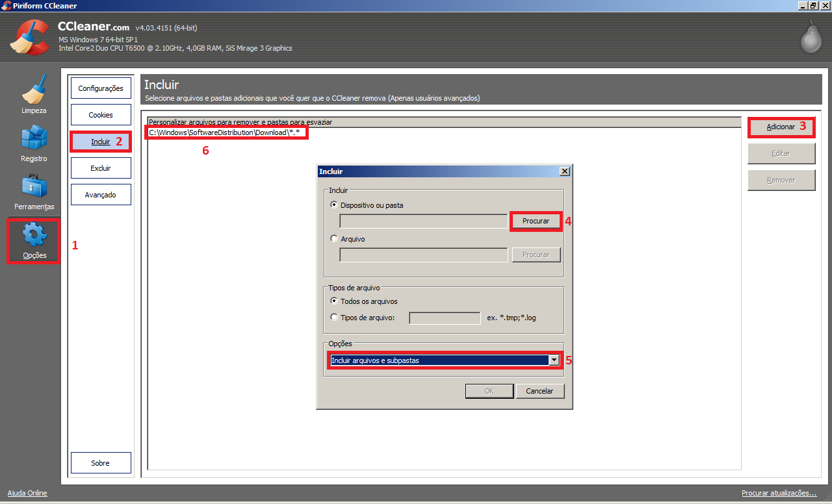Close the Incluir dialog with X
Viewport: 832px width, 504px height.
564,171
